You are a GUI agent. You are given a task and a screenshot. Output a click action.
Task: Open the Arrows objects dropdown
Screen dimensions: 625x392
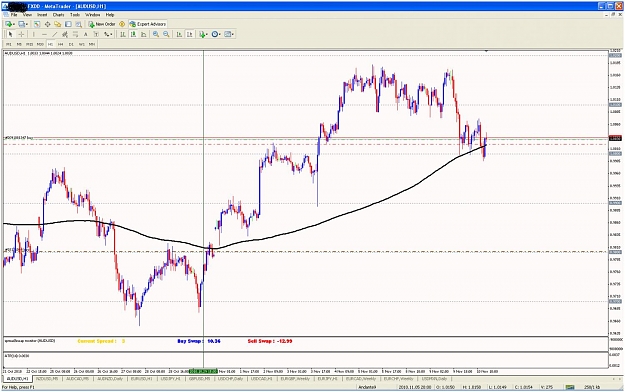108,34
